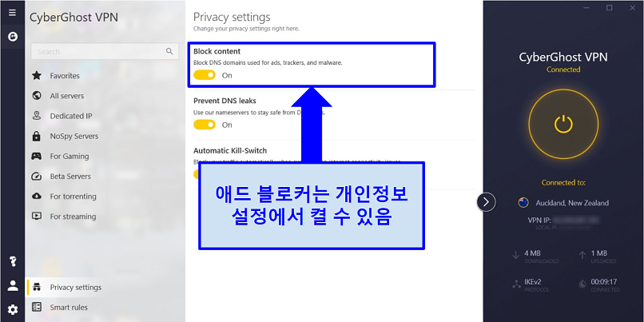644x322 pixels.
Task: Click the IKEv2 protocol label
Action: point(535,282)
